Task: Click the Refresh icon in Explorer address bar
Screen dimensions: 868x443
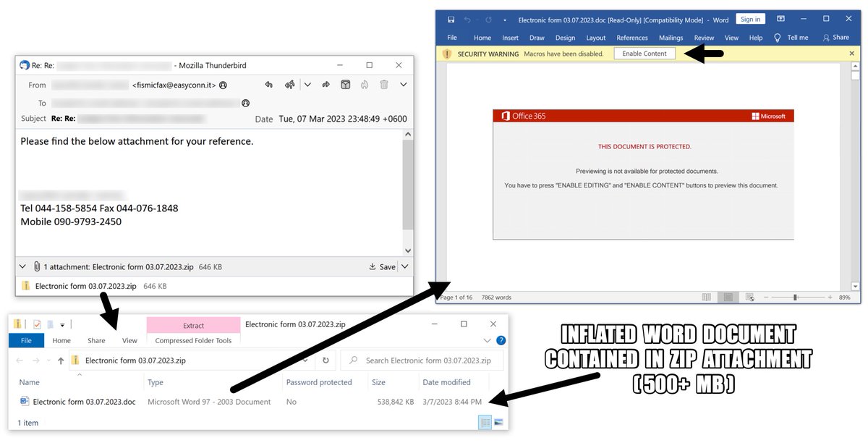Action: (x=326, y=360)
